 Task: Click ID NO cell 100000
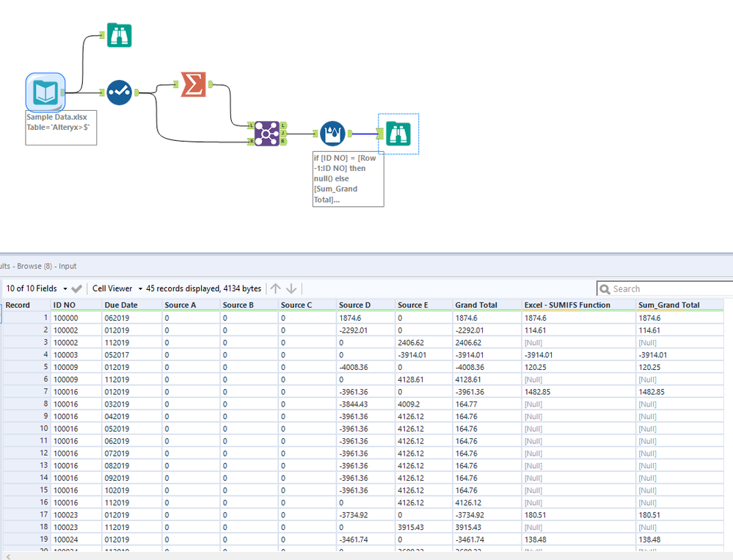pos(76,318)
